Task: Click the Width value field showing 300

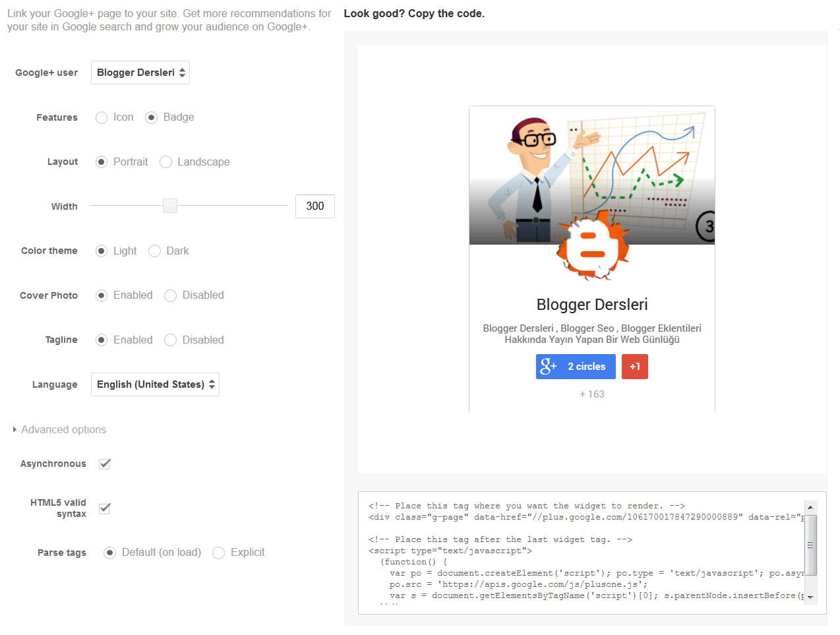Action: pyautogui.click(x=315, y=206)
